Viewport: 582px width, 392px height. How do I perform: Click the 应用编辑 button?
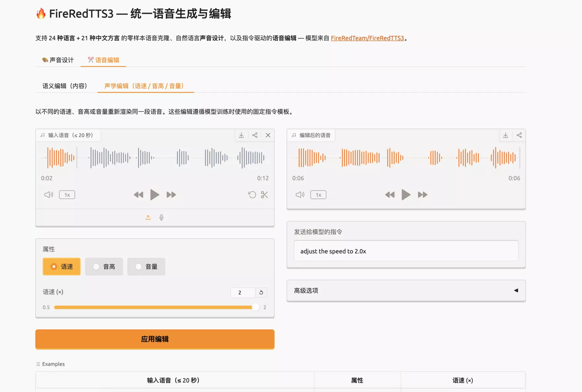pos(155,339)
